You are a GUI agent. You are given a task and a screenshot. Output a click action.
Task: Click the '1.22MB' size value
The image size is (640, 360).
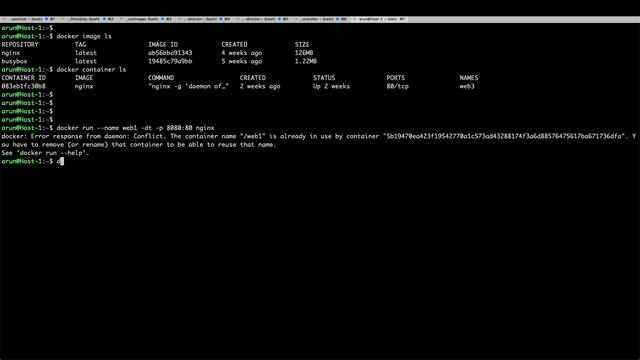pyautogui.click(x=306, y=61)
